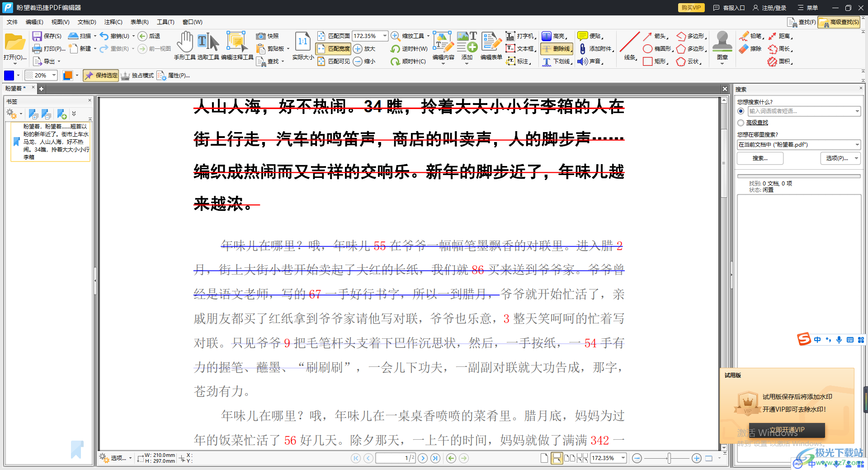Open zoom percentage dropdown in toolbar
Viewport: 868px width, 470px height.
385,36
